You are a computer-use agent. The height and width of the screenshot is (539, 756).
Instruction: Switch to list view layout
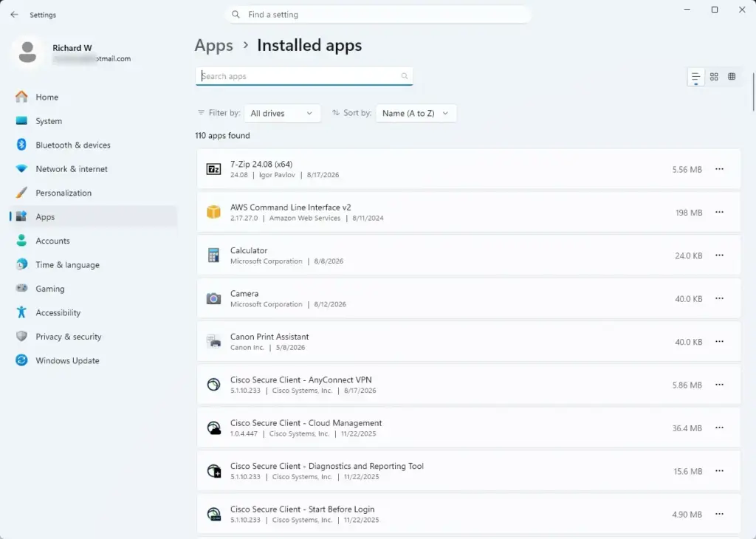coord(695,77)
